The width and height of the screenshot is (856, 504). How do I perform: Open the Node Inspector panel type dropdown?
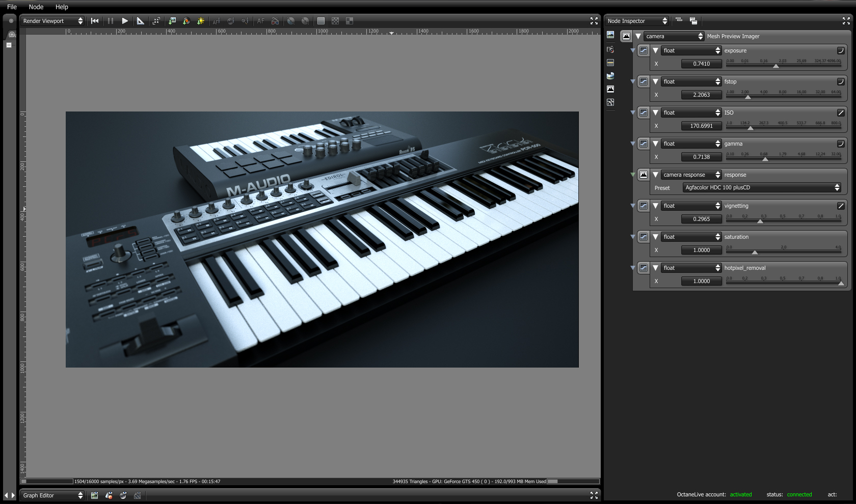pos(637,21)
